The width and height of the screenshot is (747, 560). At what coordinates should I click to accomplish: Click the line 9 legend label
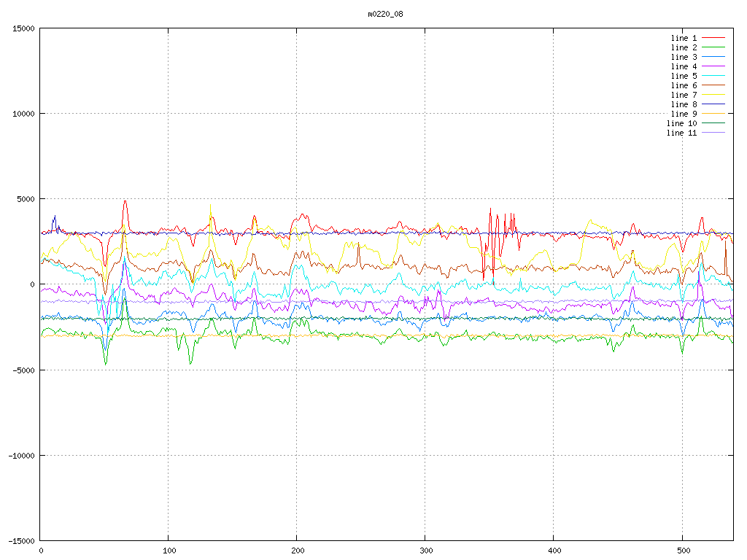point(684,114)
